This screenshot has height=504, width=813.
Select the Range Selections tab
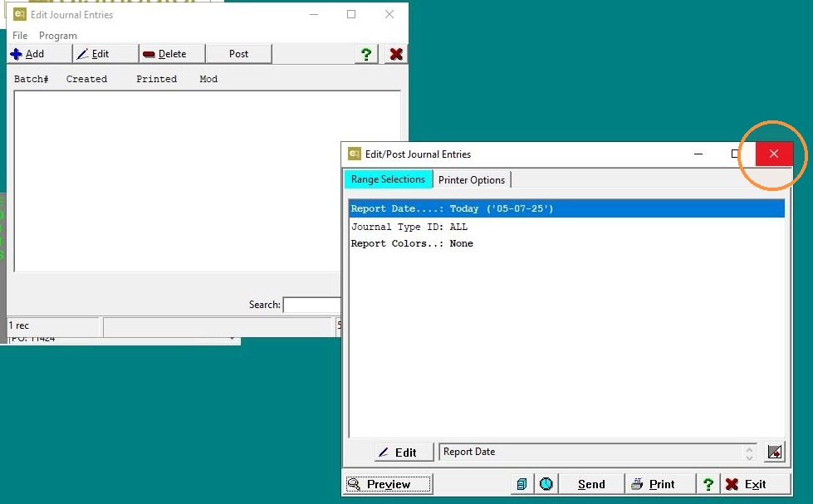click(x=388, y=179)
